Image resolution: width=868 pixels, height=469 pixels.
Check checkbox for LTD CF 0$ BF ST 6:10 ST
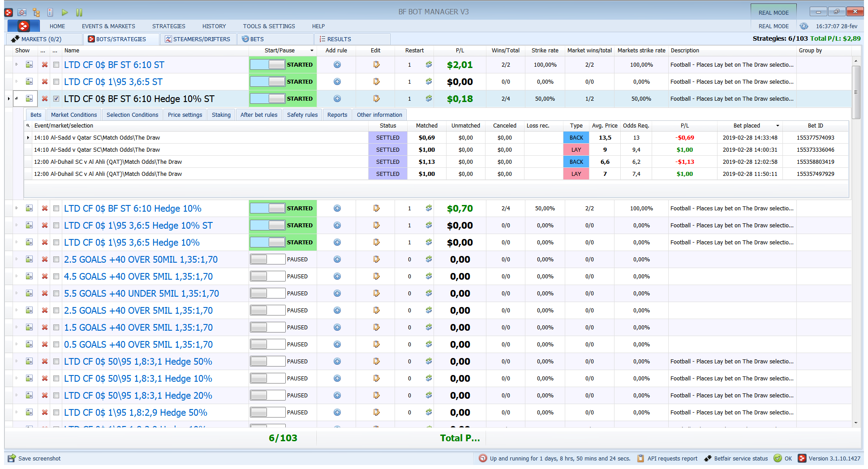click(56, 65)
